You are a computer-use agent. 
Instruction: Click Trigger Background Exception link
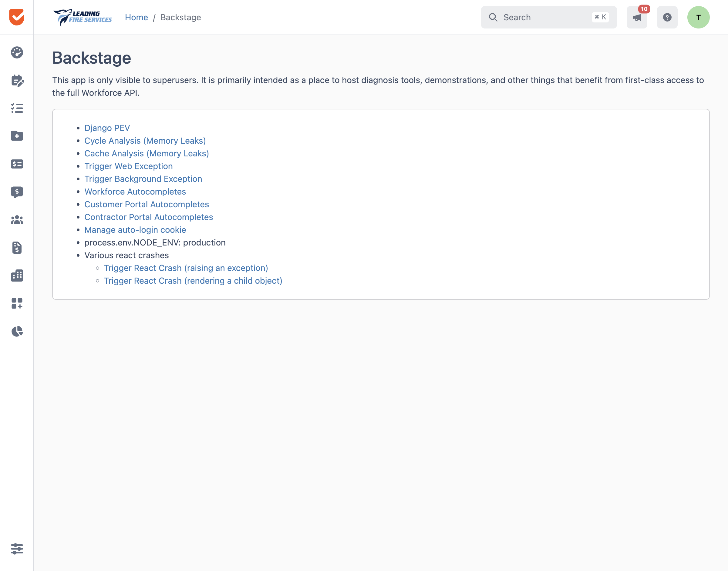[x=143, y=179]
